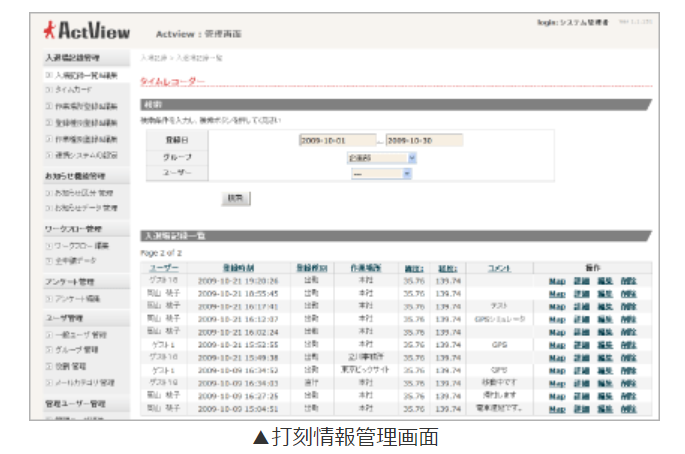Click the タイムレコーダー page heading link
The height and width of the screenshot is (454, 685).
pos(172,80)
